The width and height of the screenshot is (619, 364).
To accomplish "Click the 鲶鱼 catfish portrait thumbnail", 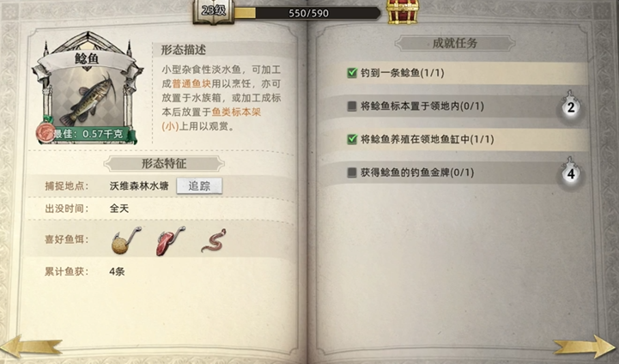I will 87,99.
